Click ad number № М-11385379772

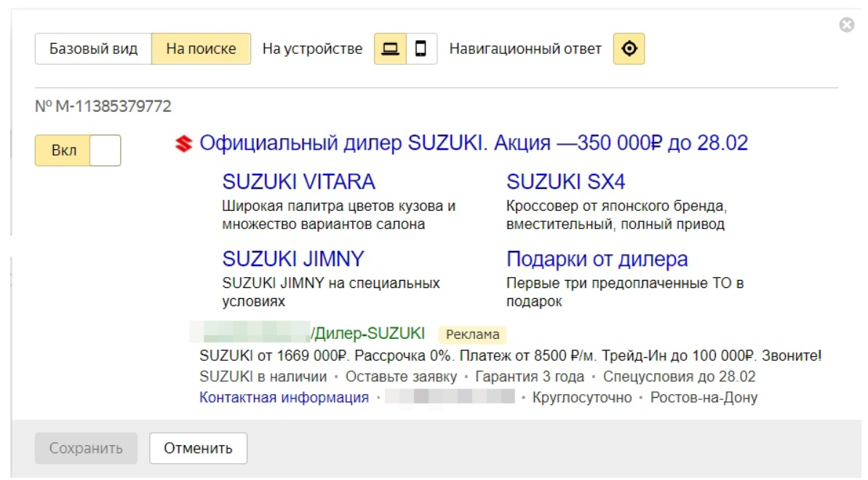point(103,105)
